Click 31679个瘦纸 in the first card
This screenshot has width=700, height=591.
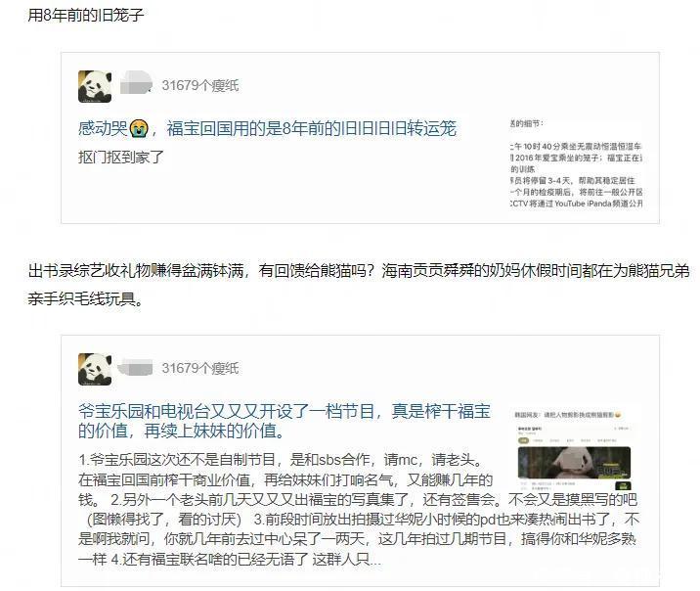(x=200, y=85)
